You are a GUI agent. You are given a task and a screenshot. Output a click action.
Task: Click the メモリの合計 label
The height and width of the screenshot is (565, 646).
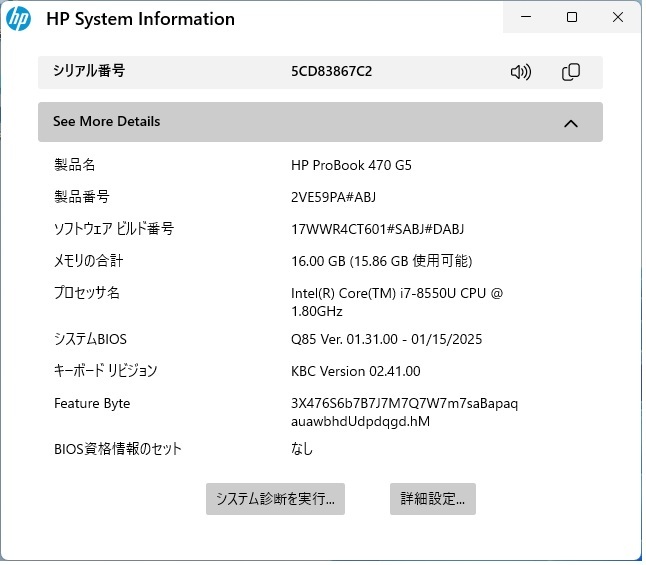coord(89,262)
